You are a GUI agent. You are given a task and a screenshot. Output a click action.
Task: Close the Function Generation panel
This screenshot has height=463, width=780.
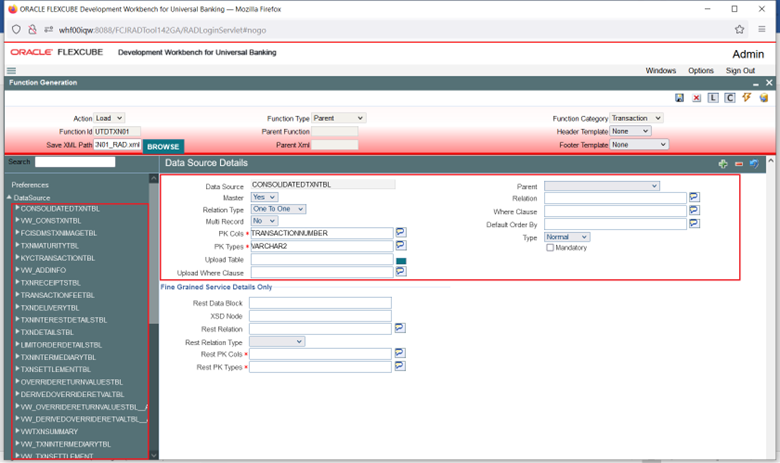tap(769, 83)
